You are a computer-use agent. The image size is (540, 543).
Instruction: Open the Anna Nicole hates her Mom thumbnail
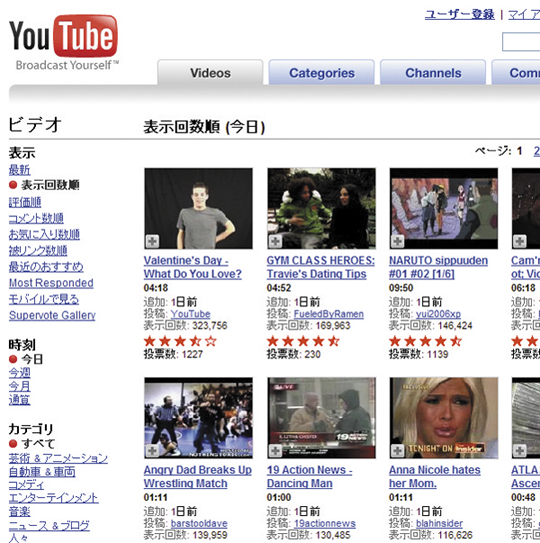pyautogui.click(x=444, y=418)
